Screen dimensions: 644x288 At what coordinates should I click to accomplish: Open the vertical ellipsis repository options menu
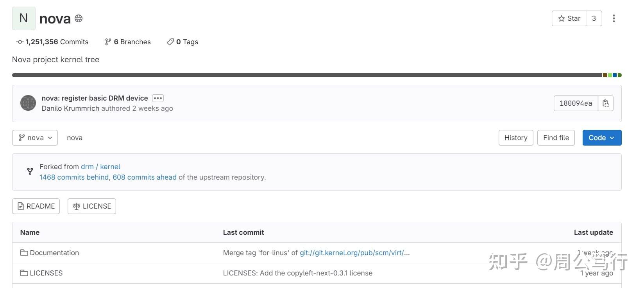614,18
